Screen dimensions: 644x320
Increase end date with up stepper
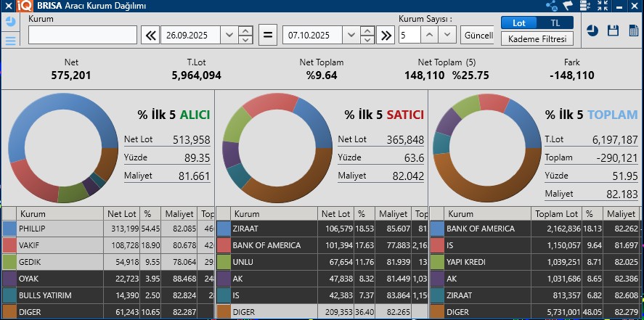367,30
